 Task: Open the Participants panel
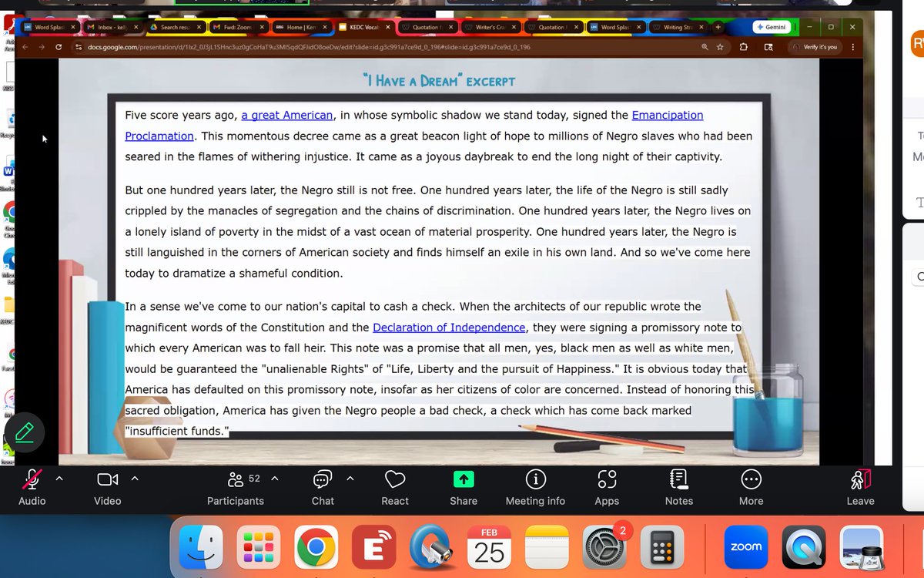point(236,489)
